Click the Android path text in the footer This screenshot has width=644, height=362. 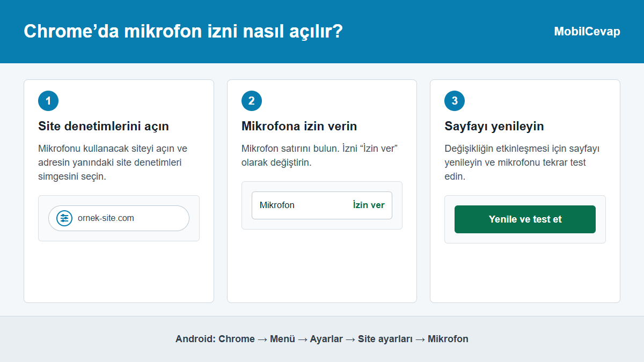(x=322, y=339)
